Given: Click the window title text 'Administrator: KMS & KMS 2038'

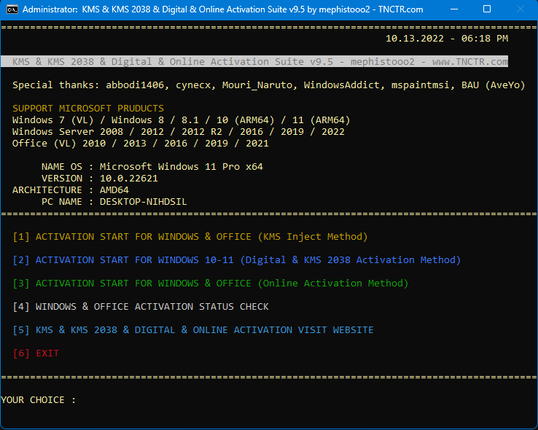Looking at the screenshot, I should [x=222, y=10].
